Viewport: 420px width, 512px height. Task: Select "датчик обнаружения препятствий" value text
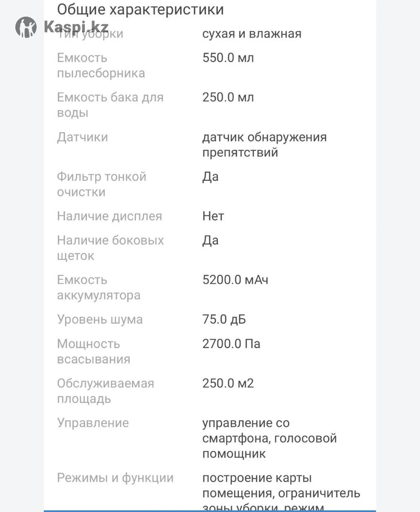(x=264, y=145)
